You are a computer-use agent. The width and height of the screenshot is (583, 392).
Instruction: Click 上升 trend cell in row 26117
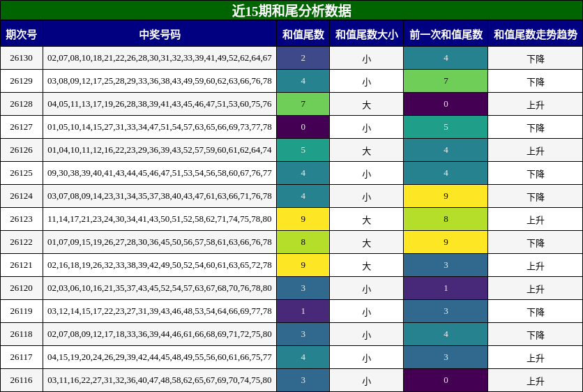click(x=536, y=357)
